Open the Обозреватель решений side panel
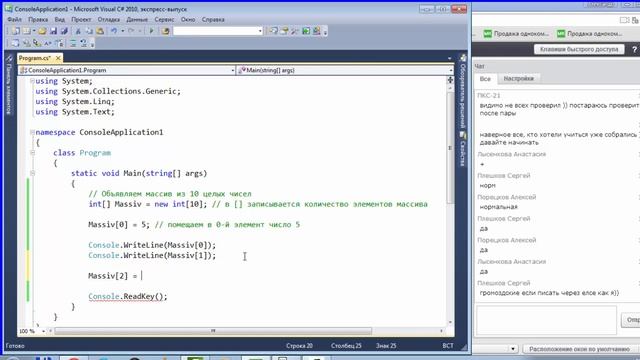The width and height of the screenshot is (640, 360). 463,91
